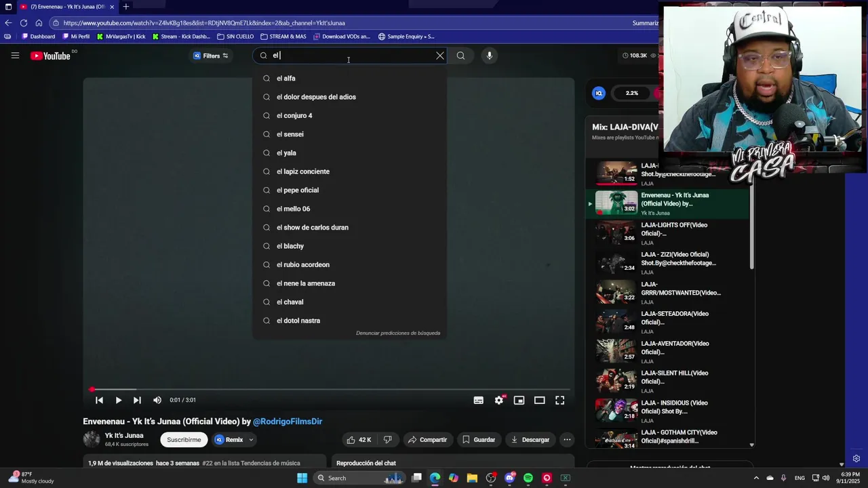Like the video (42 K)

click(x=359, y=439)
